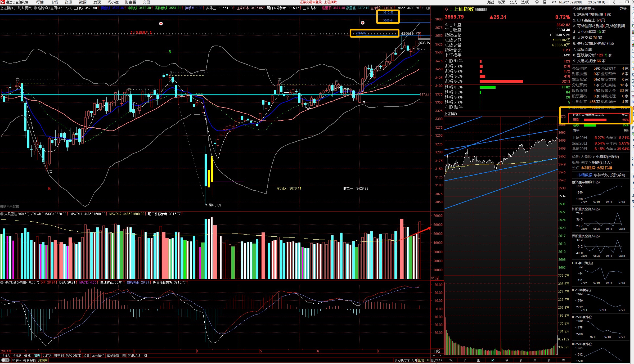Open the 选项 options menu

(x=525, y=2)
